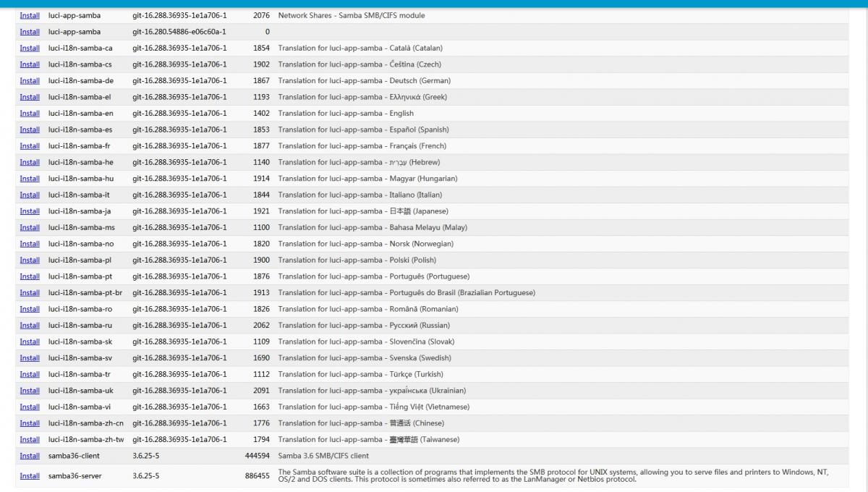
Task: Select size value 1663
Action: pos(262,407)
